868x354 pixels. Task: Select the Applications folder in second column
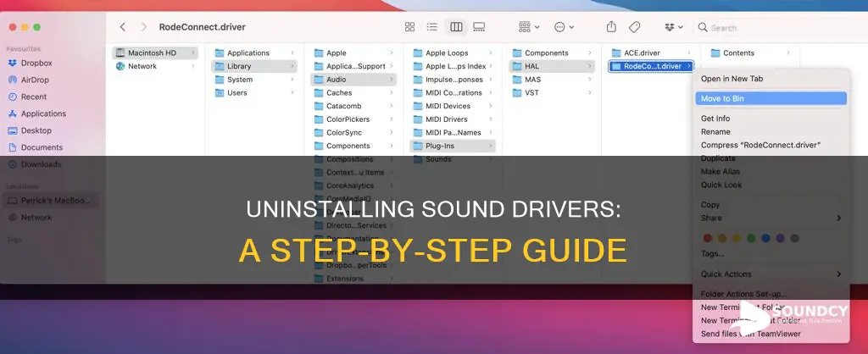[x=254, y=53]
